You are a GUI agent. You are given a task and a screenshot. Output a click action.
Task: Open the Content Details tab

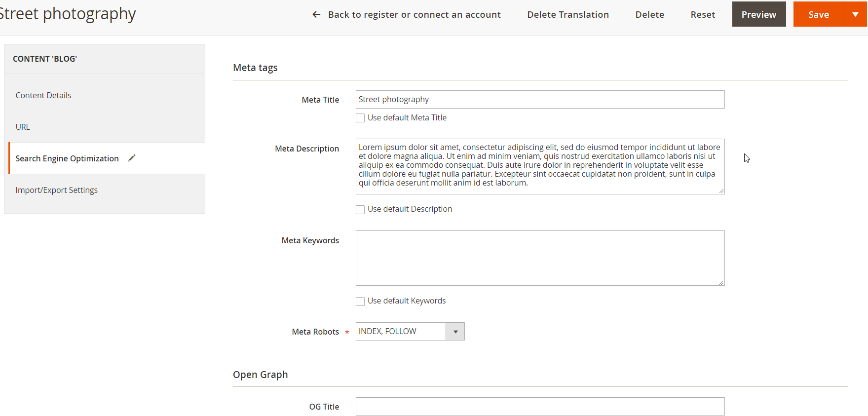click(x=43, y=95)
